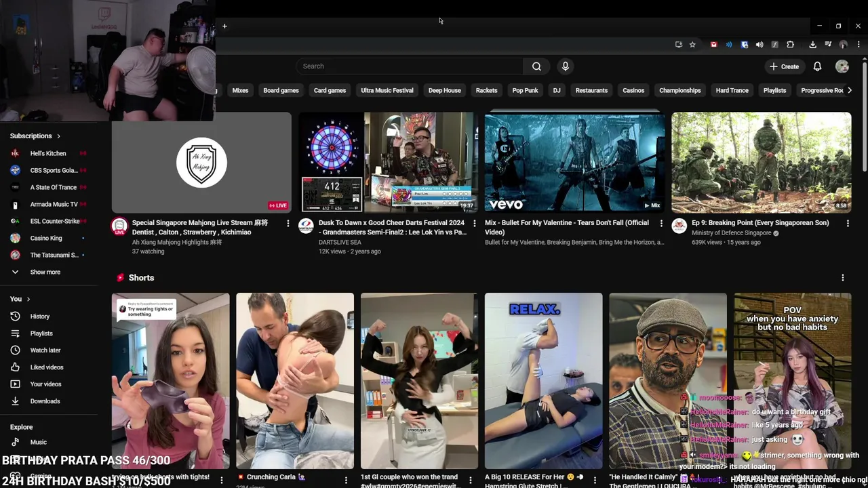Select the Restaurants chip
This screenshot has height=488, width=868.
(x=591, y=90)
